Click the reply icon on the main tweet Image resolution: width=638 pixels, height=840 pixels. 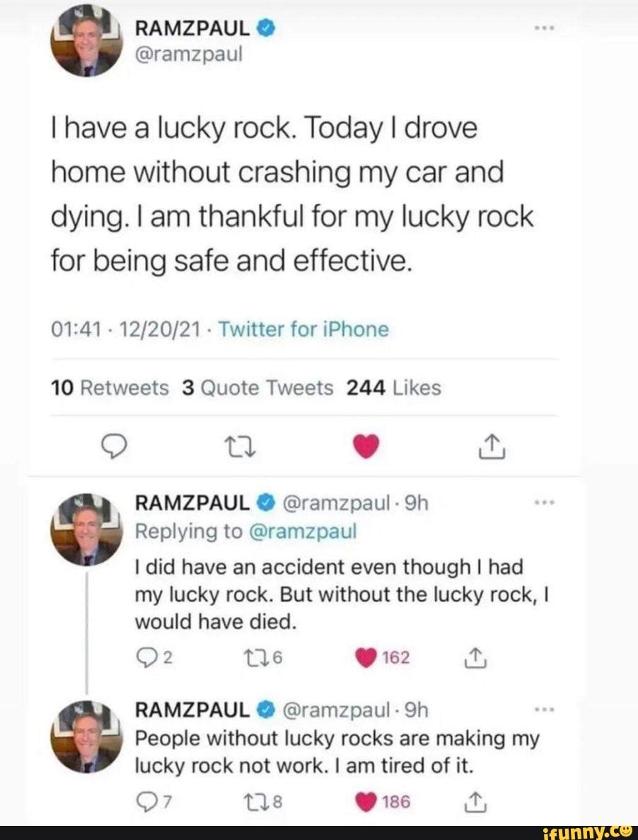click(113, 446)
